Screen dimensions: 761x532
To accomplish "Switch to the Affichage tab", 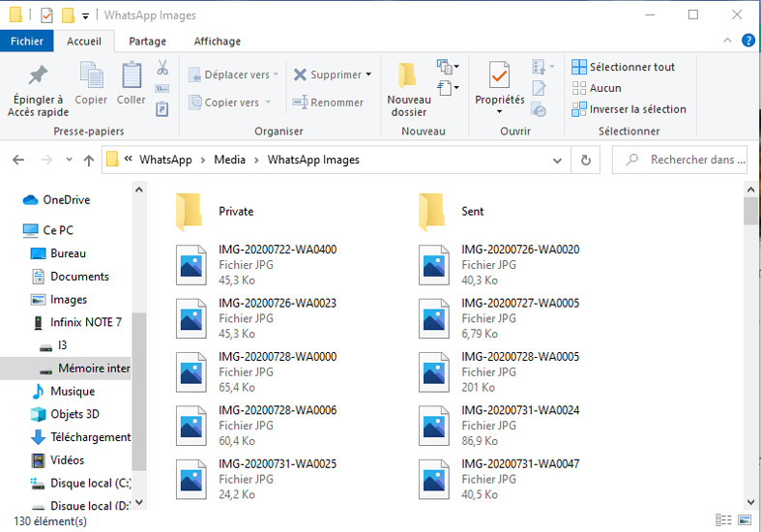I will click(218, 42).
